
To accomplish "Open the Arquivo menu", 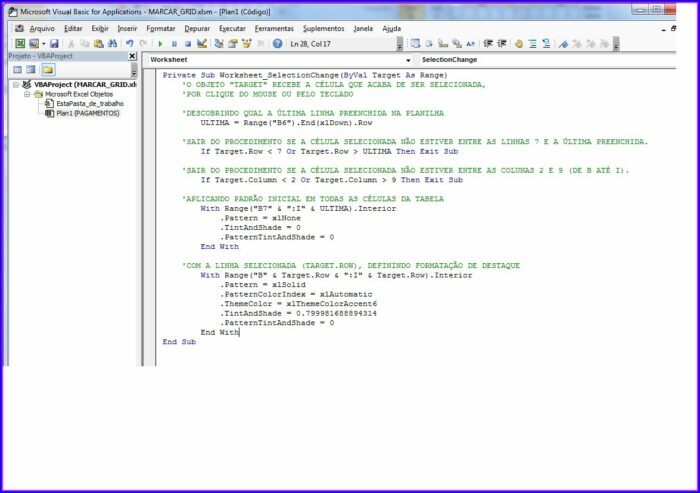I will coord(42,29).
